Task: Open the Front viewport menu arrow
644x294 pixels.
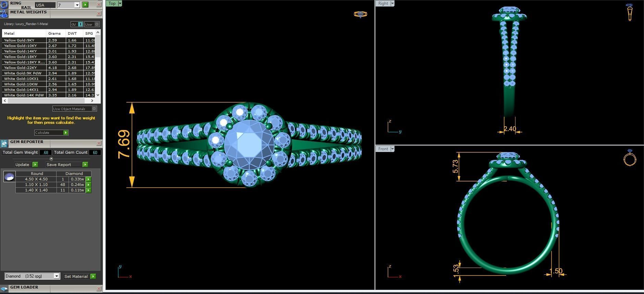Action: click(392, 149)
